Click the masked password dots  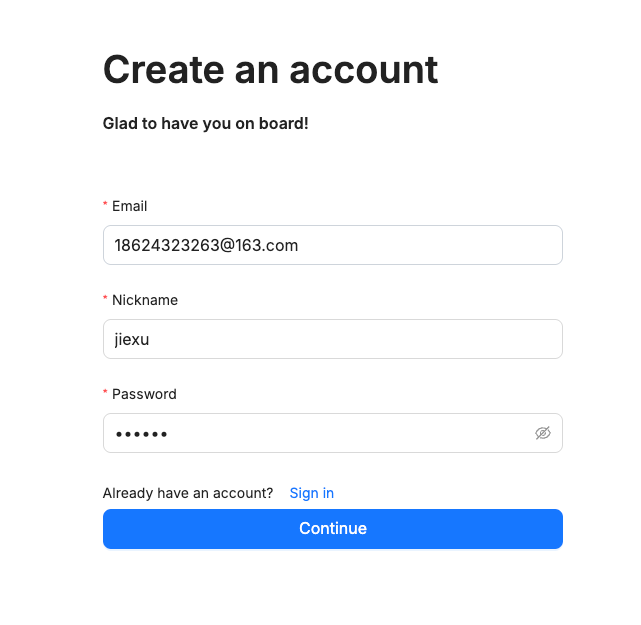(141, 434)
